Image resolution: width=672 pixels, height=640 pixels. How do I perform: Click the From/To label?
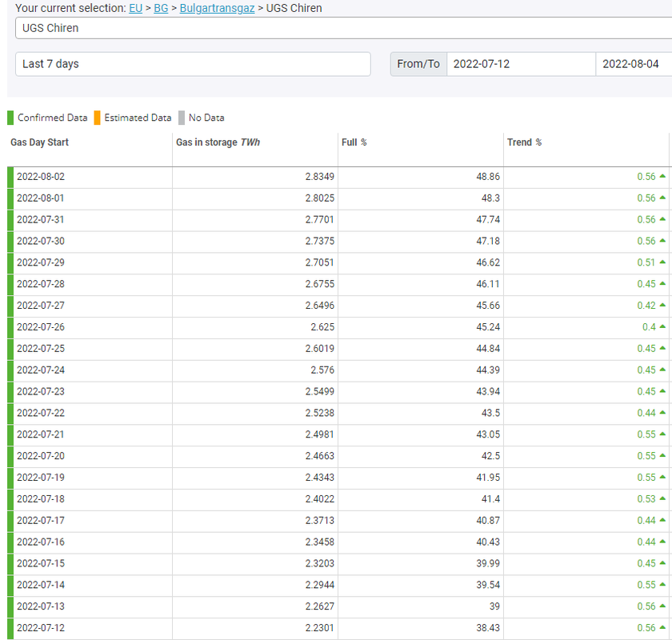(418, 64)
